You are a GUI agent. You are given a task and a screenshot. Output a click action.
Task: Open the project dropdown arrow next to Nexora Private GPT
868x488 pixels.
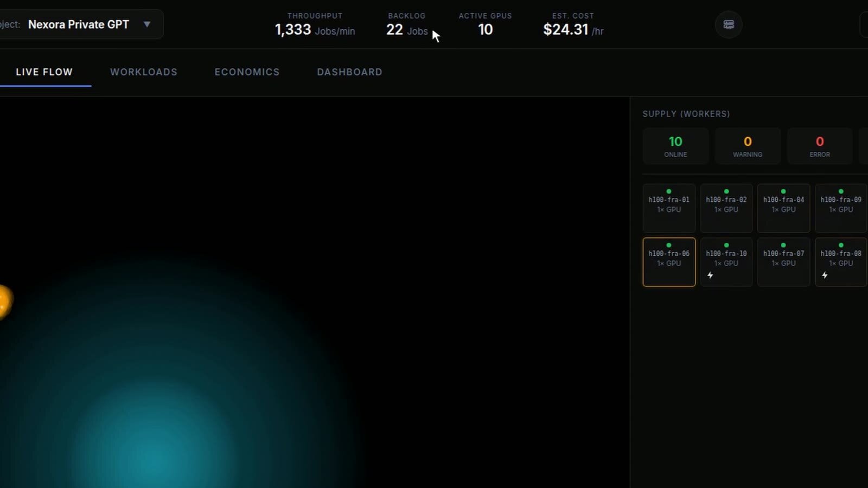(x=147, y=24)
